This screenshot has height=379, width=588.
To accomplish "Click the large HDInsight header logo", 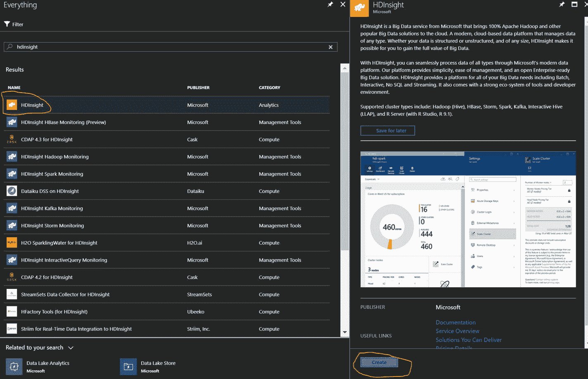I will click(x=359, y=8).
